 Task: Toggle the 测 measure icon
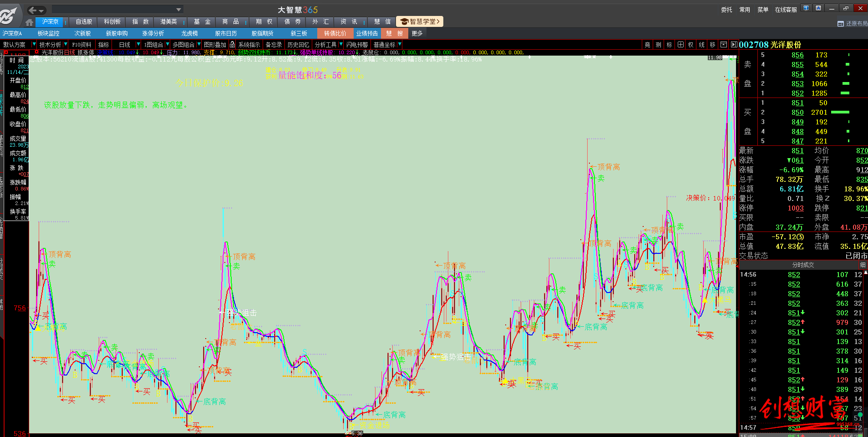click(x=658, y=45)
